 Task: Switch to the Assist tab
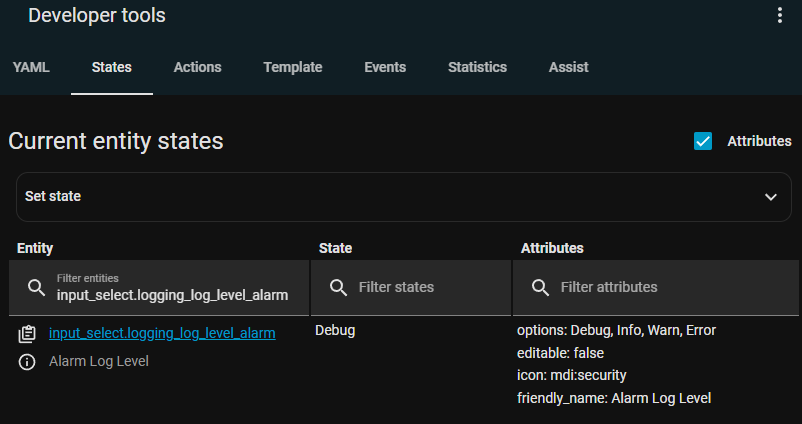(568, 67)
